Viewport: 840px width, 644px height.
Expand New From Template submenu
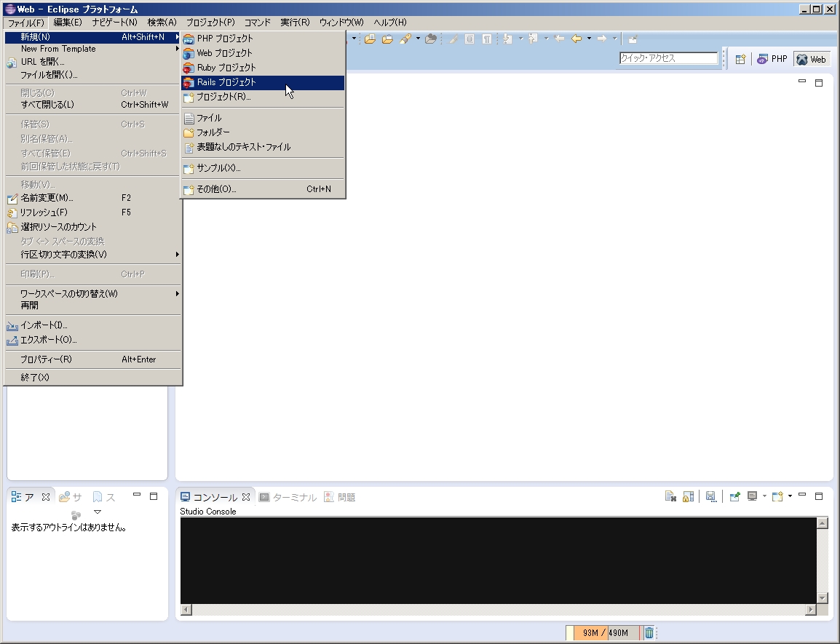coord(93,49)
